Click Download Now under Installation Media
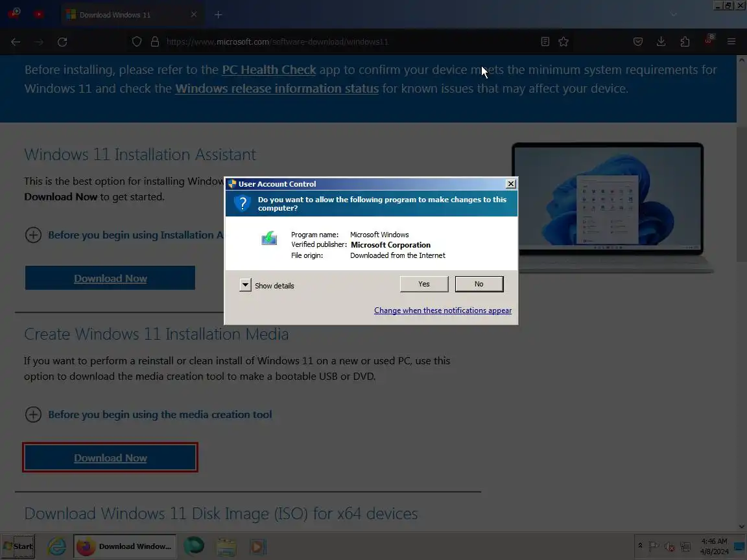Viewport: 747px width, 560px height. (x=110, y=458)
